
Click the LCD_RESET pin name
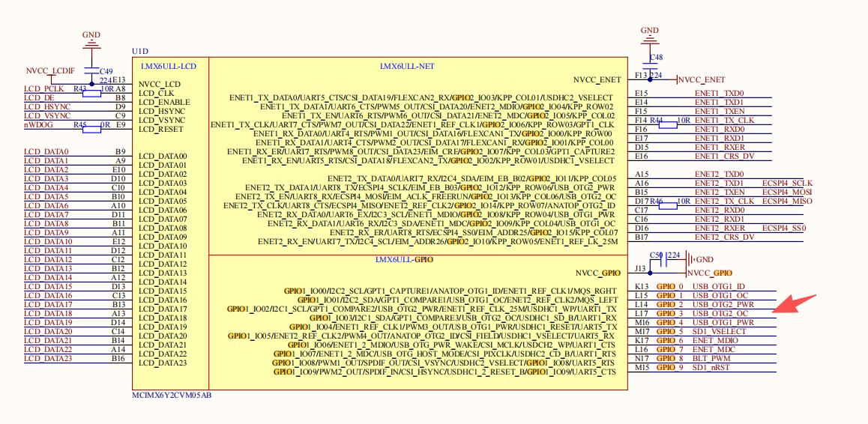click(x=160, y=129)
